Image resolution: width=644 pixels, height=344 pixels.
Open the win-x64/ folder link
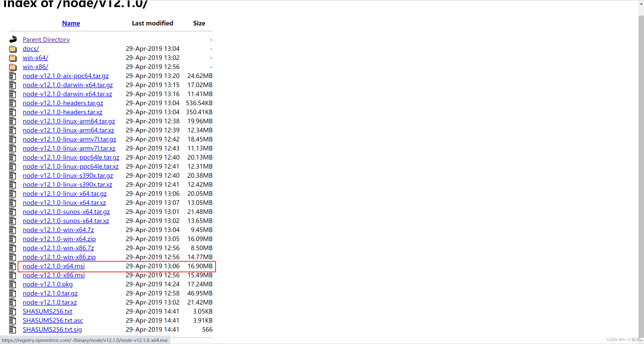point(35,58)
